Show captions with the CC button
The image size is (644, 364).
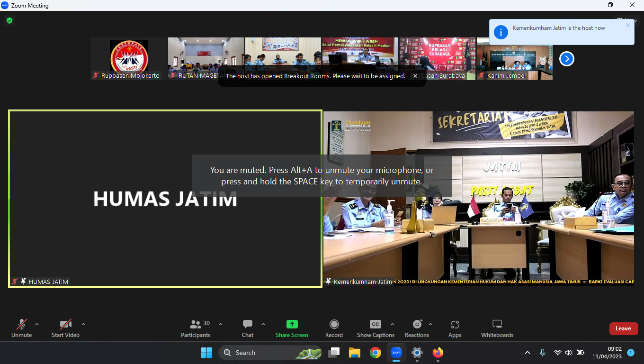[x=376, y=328]
